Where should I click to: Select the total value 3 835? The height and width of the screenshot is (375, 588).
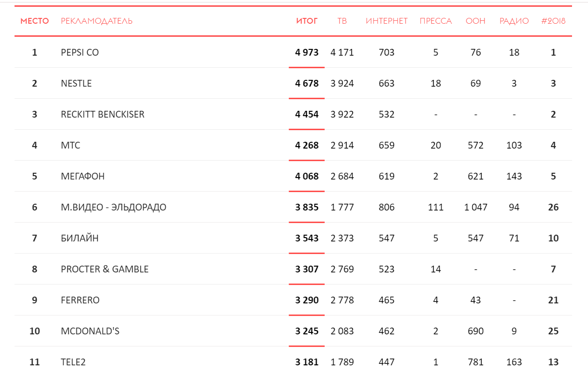point(307,207)
